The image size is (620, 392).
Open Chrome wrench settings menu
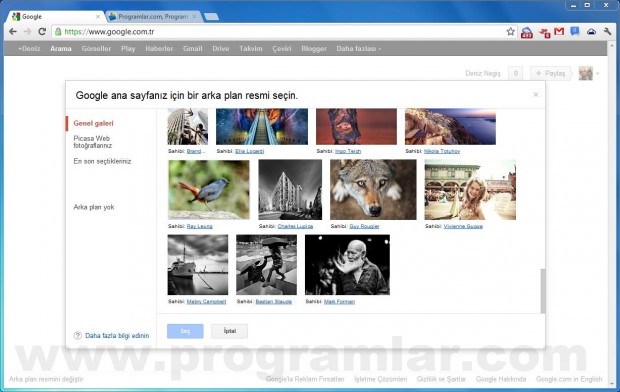point(607,32)
